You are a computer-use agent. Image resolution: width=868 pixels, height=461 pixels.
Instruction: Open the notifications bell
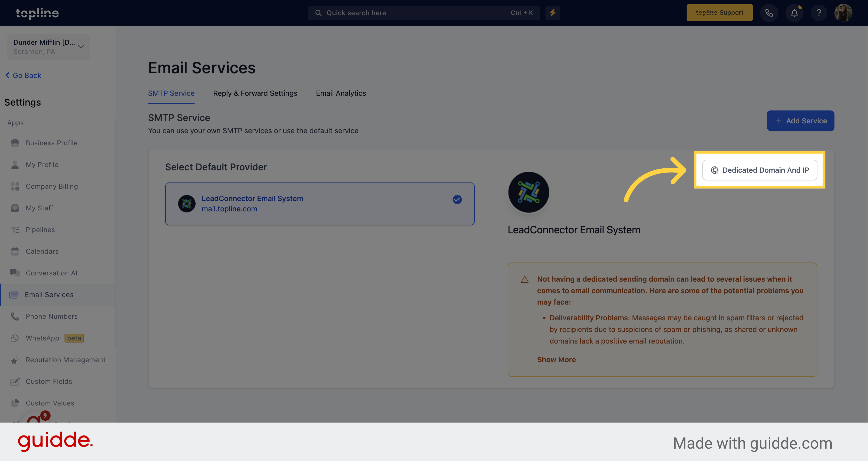[794, 13]
